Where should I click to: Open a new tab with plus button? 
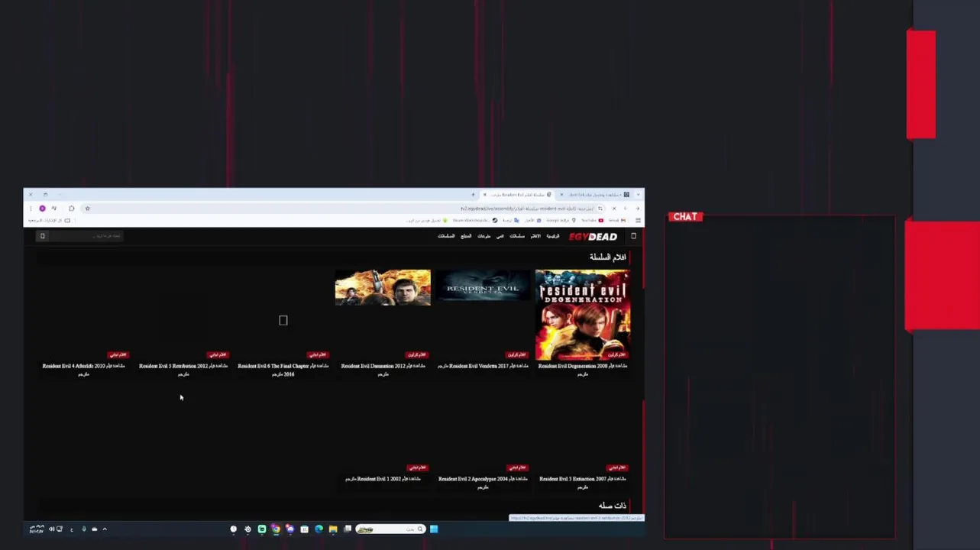click(473, 195)
